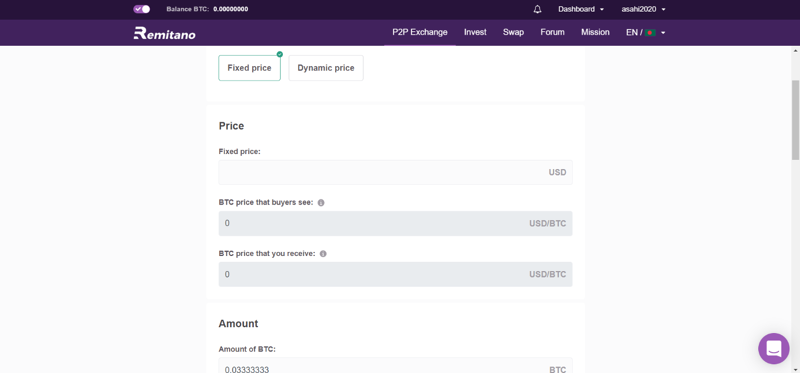Open the asahi2020 account menu
The height and width of the screenshot is (373, 800).
[x=643, y=9]
